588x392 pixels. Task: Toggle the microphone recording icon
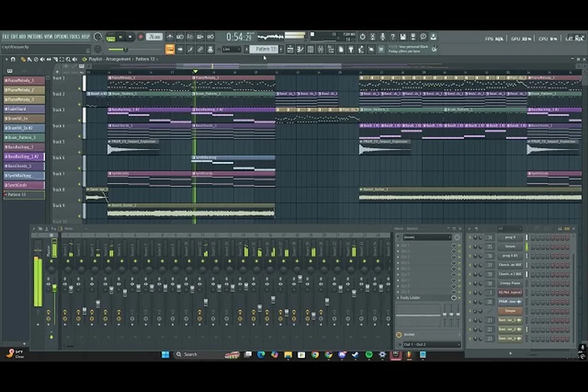click(382, 37)
